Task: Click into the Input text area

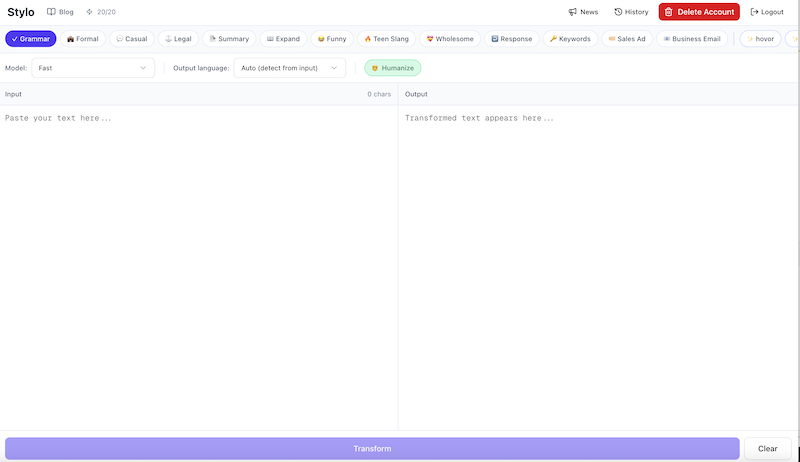Action: click(199, 267)
